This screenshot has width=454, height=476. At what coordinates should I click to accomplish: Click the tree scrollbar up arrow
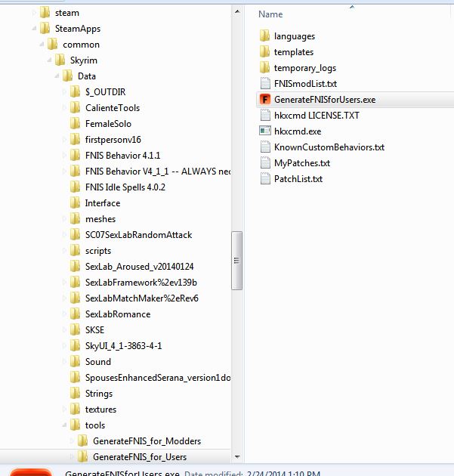point(237,12)
